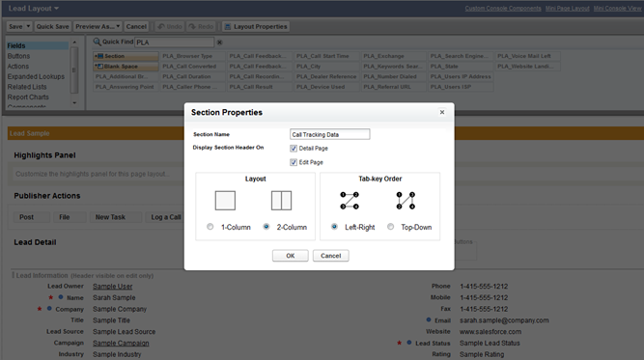Open the Mini Console View link

coord(617,9)
